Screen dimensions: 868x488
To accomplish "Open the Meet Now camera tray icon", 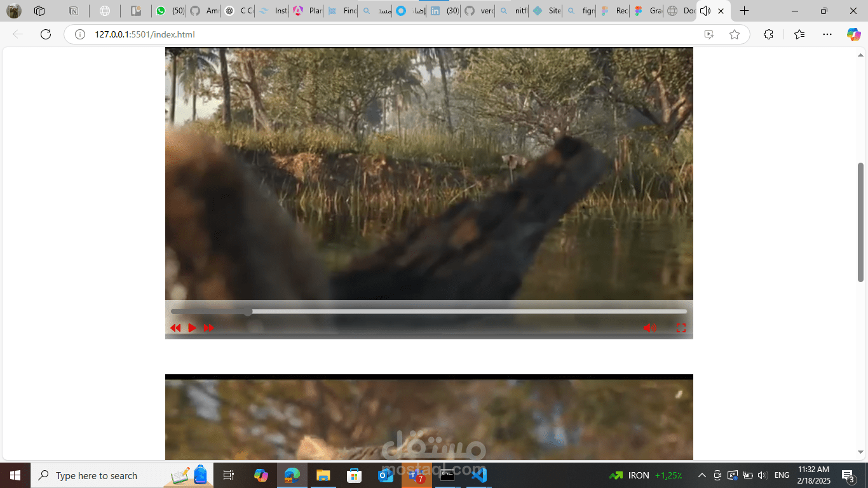I will [x=717, y=475].
